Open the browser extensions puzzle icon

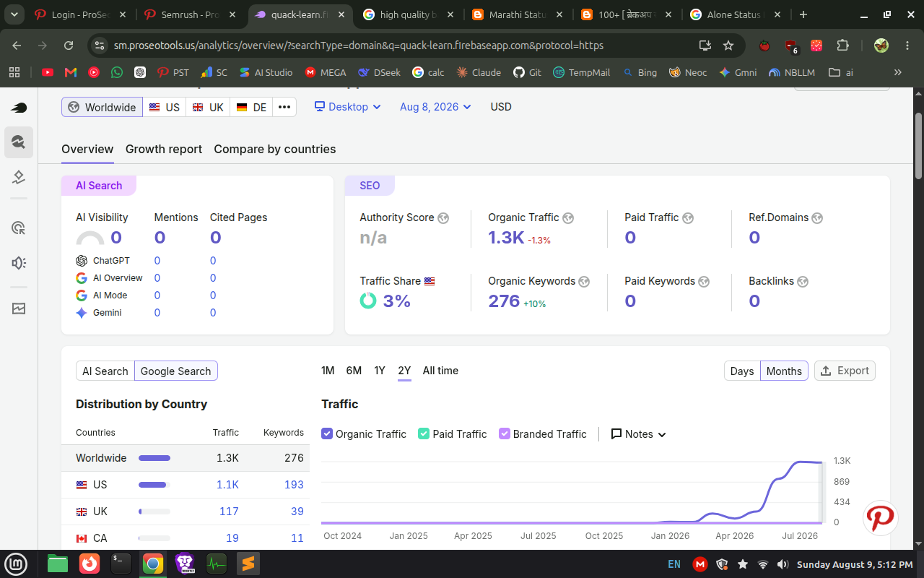tap(842, 46)
